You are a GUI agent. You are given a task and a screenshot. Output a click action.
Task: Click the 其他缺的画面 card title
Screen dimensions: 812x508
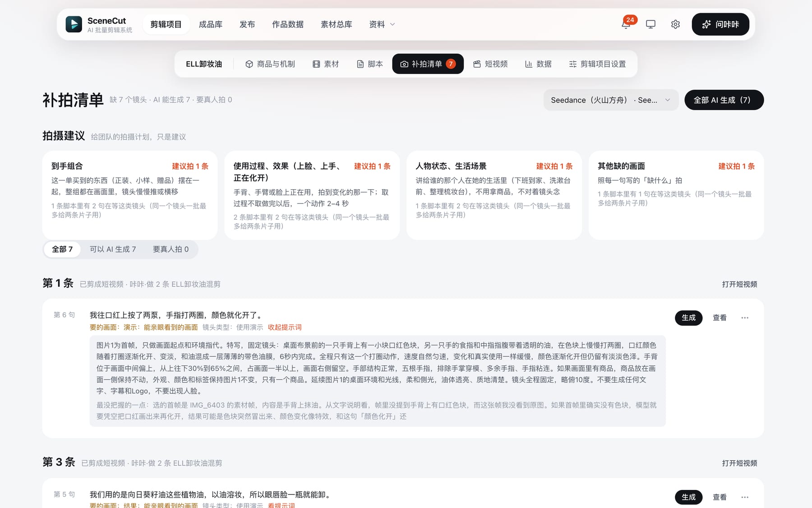point(621,166)
